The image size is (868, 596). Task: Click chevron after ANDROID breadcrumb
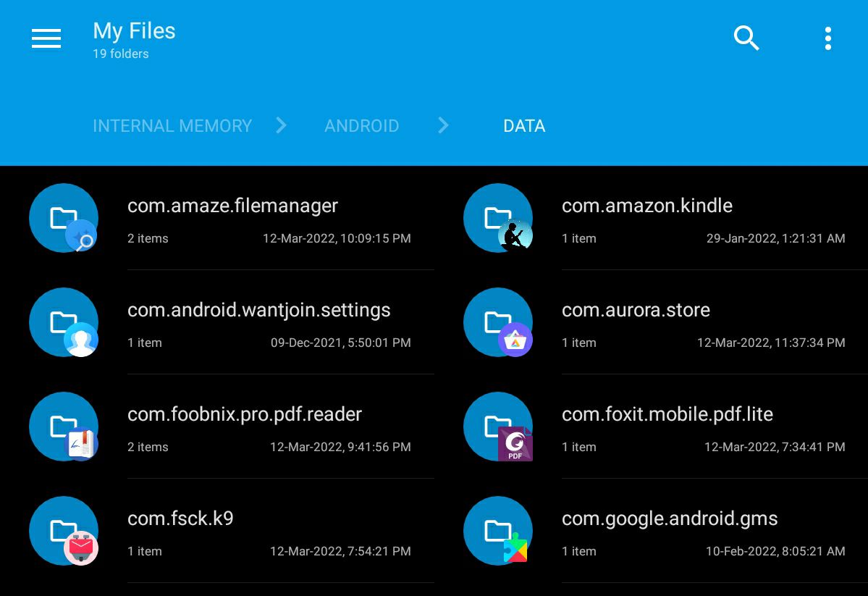coord(443,125)
